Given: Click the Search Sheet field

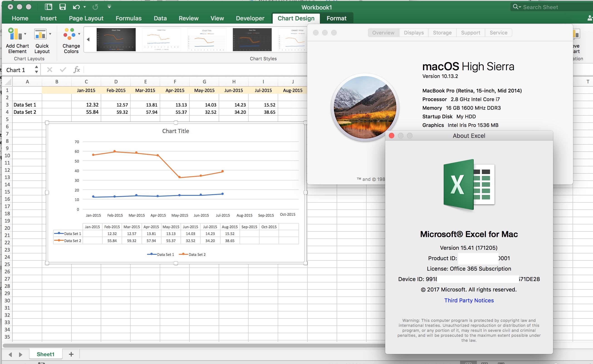Looking at the screenshot, I should pos(552,7).
